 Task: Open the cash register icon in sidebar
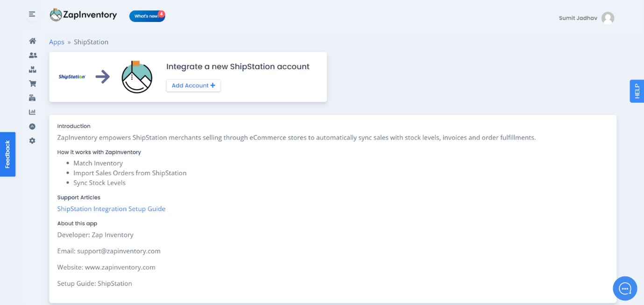click(x=32, y=98)
